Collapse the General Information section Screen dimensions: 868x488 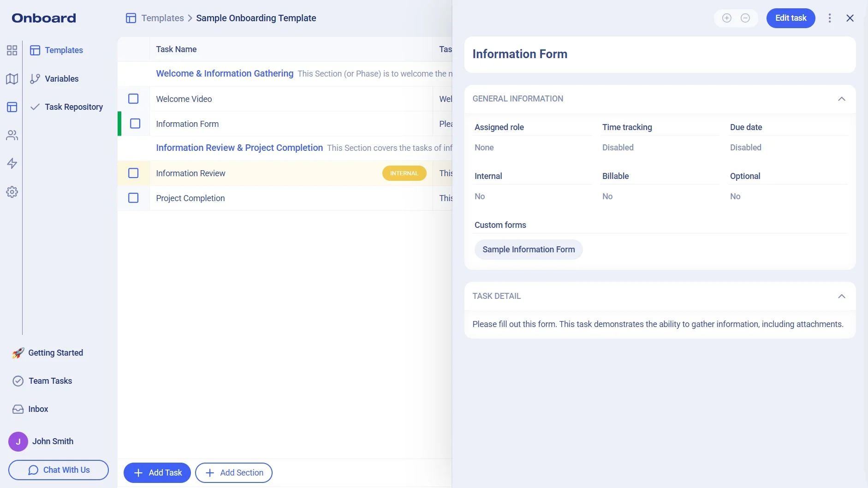point(842,99)
